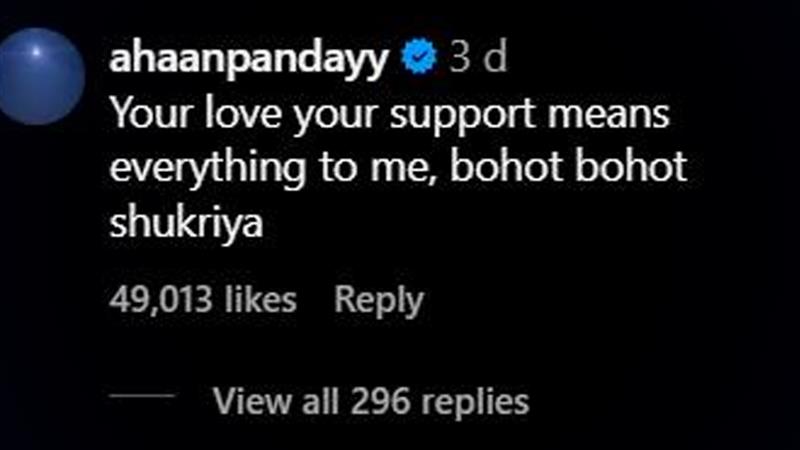Open ahaanpandayy's profile picture avatar
Screen dimensions: 800x450
(41, 76)
